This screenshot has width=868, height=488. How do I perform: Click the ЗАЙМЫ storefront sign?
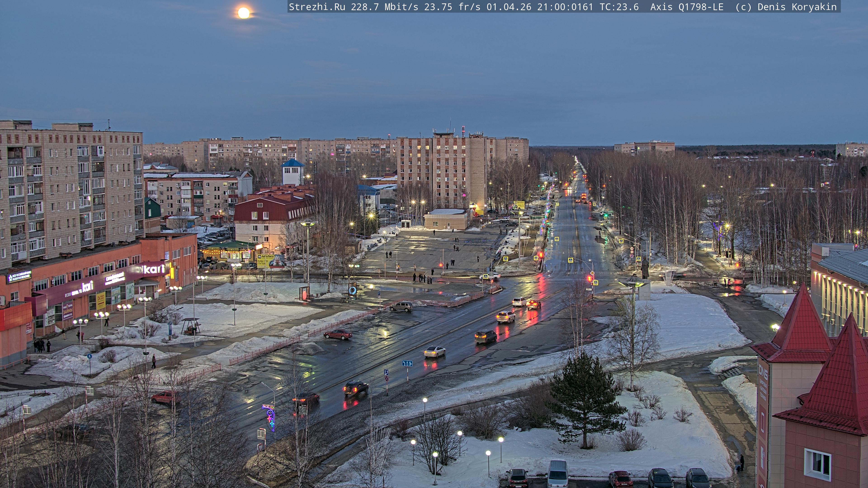pyautogui.click(x=68, y=312)
